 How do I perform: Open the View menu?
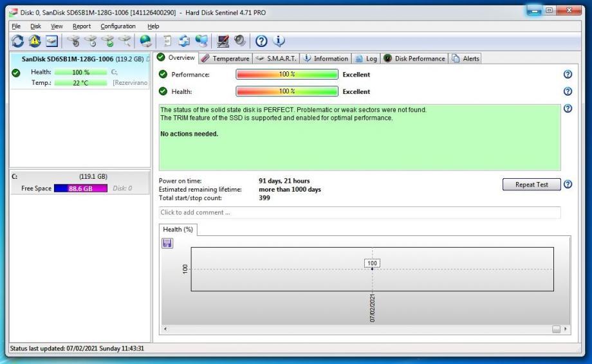(x=57, y=26)
